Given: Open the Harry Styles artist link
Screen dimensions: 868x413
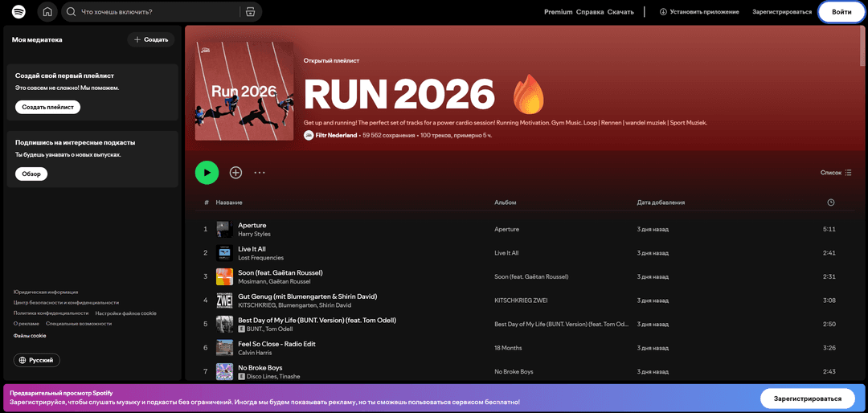Looking at the screenshot, I should point(254,234).
